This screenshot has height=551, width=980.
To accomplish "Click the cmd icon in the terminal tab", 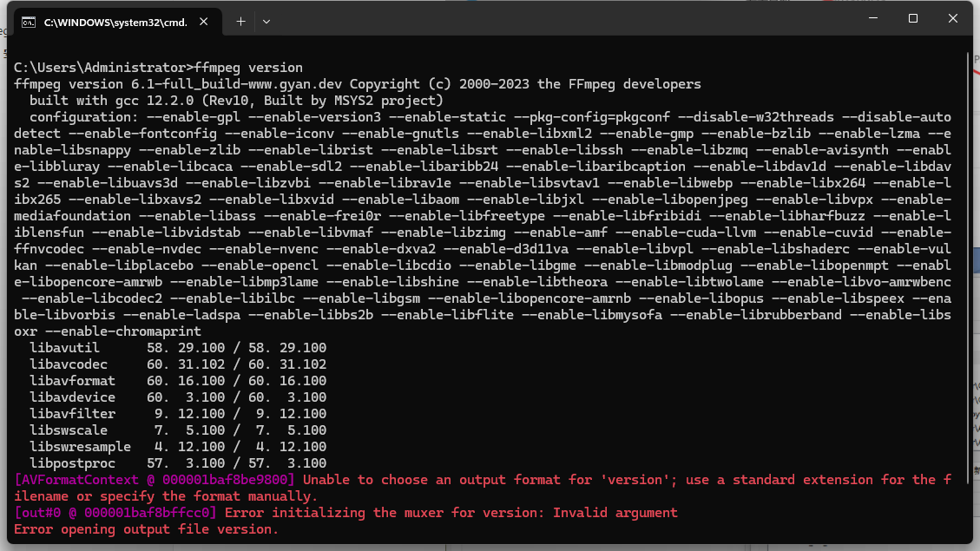I will 28,23.
